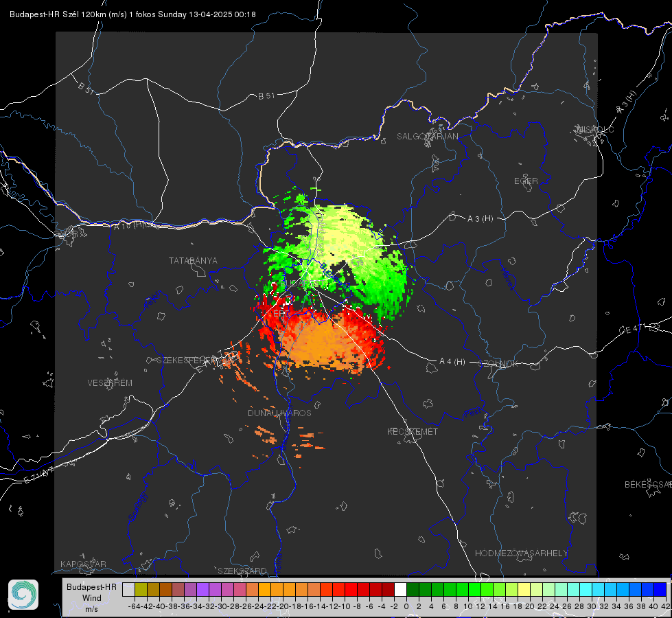Click the DUNAÚJVÁROS city label
The height and width of the screenshot is (618, 672).
(x=279, y=413)
